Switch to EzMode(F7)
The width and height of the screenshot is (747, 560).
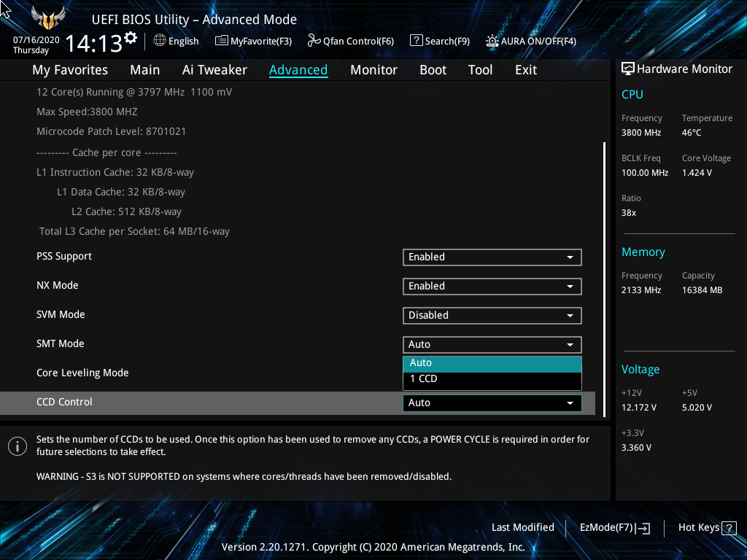pos(606,528)
